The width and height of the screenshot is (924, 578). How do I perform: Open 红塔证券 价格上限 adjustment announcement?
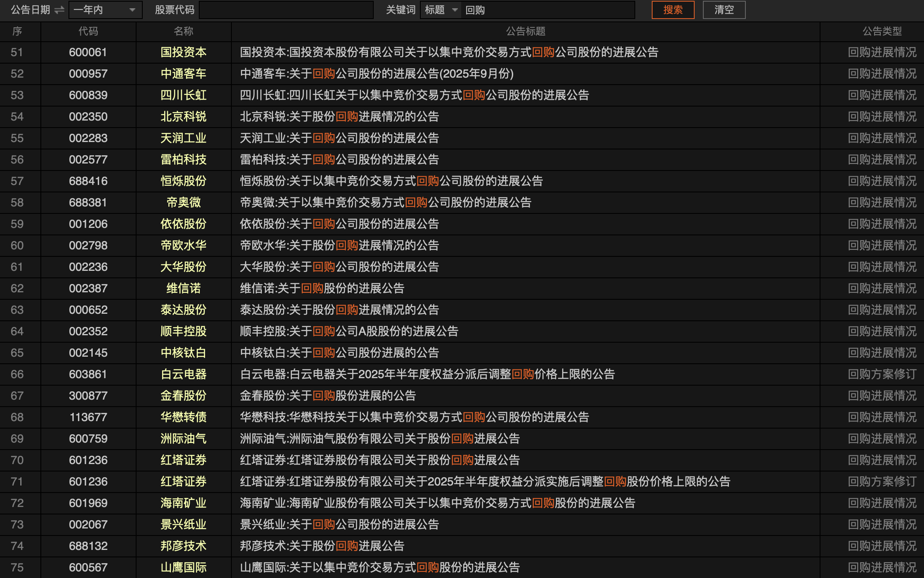tap(485, 482)
